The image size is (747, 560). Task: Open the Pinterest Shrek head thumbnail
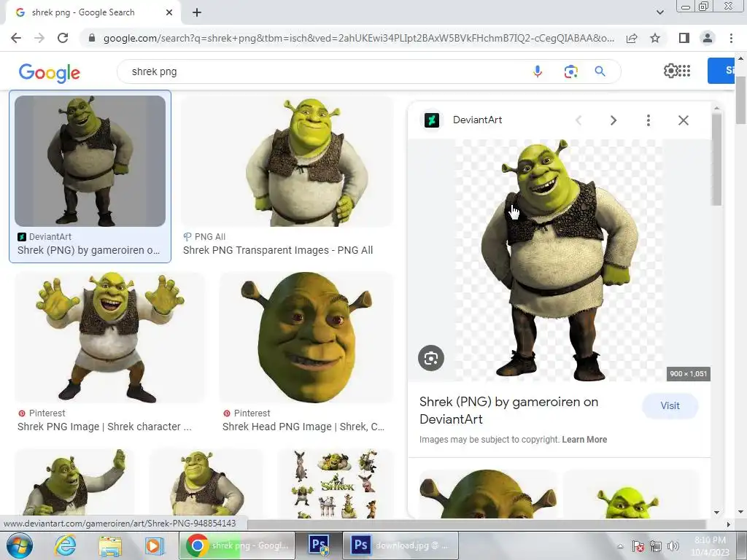[307, 337]
